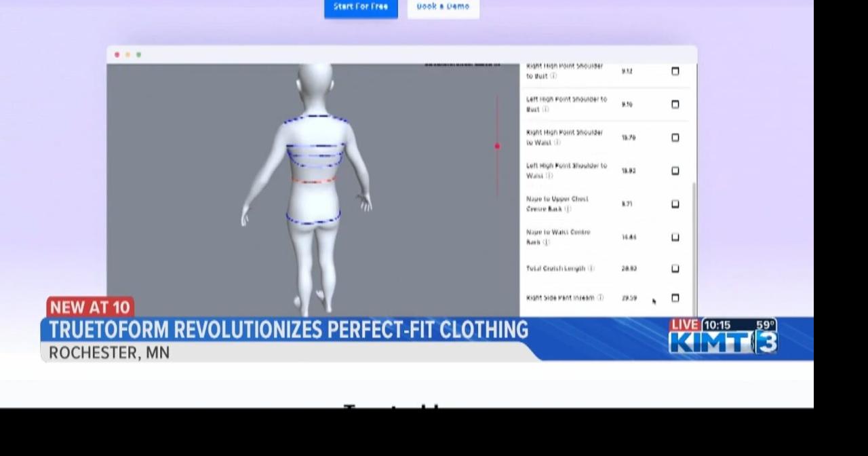The image size is (868, 456).
Task: Click the Book a Demo button
Action: click(443, 6)
